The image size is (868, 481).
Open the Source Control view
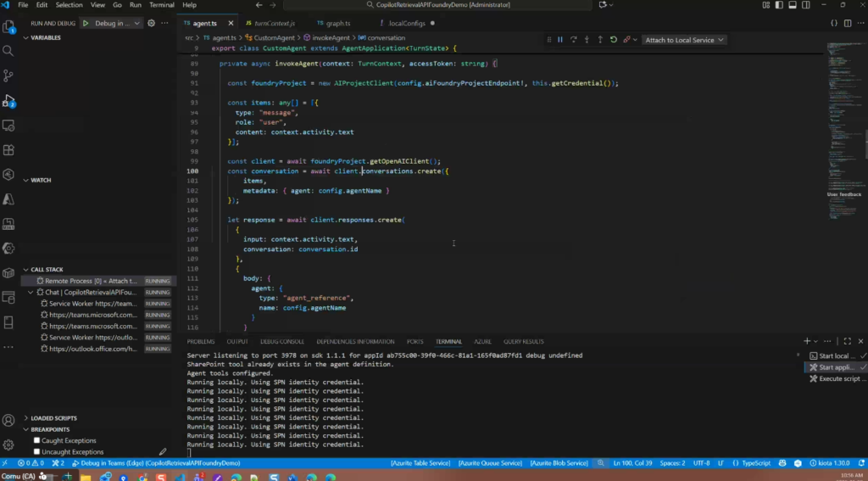click(x=8, y=76)
